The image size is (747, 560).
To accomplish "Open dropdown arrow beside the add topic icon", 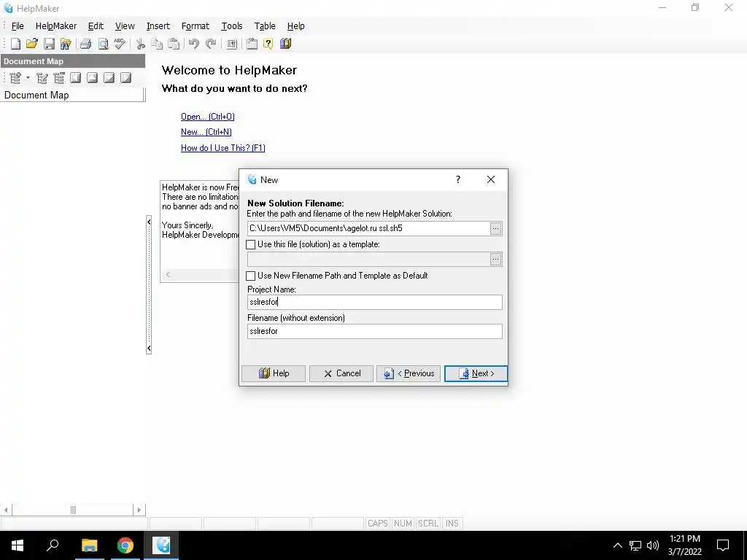I will pyautogui.click(x=28, y=77).
